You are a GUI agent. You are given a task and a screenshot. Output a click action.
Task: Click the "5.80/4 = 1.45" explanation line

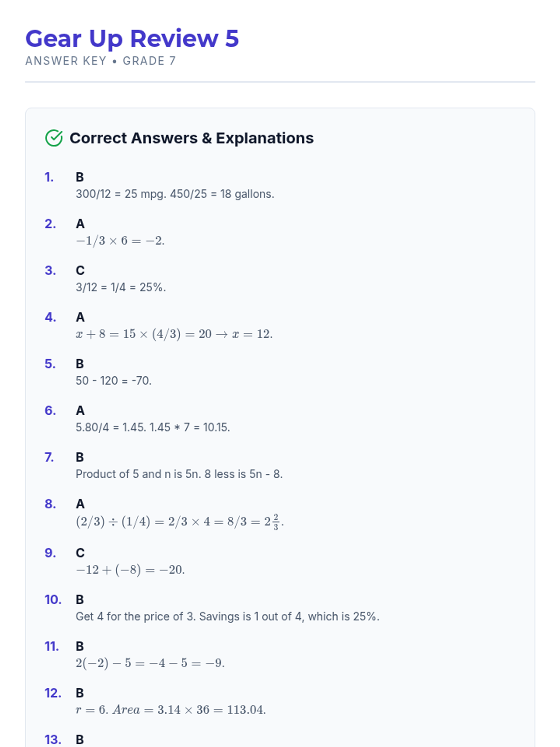[153, 428]
